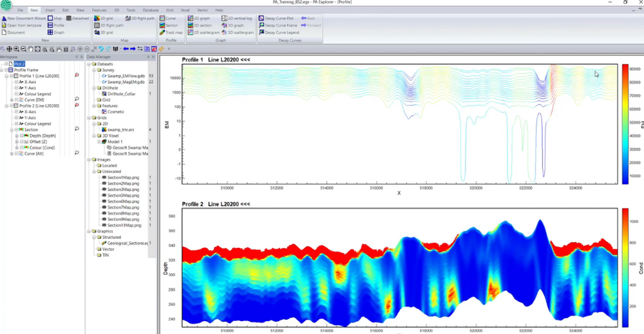Create a new Datasheet
Viewport: 644px width, 334px height.
(78, 19)
